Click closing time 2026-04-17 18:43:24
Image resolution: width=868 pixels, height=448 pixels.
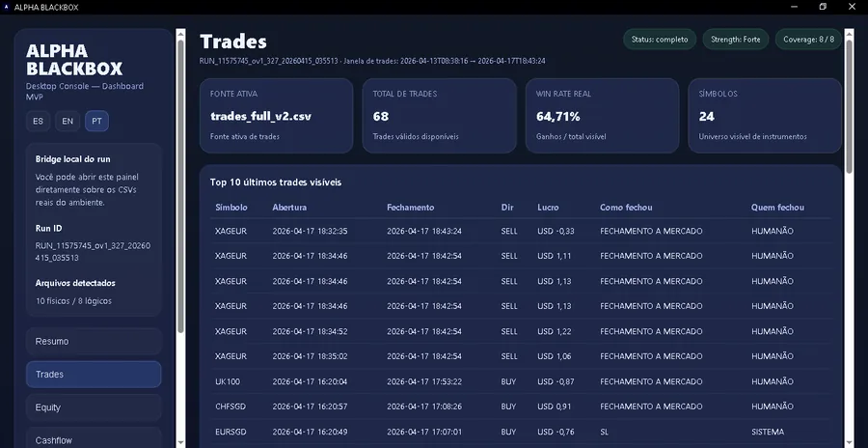pos(424,231)
